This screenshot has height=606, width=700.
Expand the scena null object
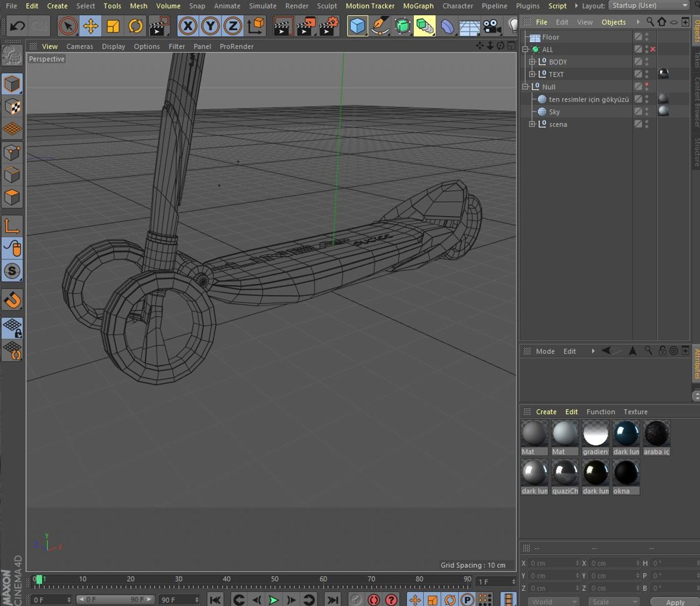(532, 124)
